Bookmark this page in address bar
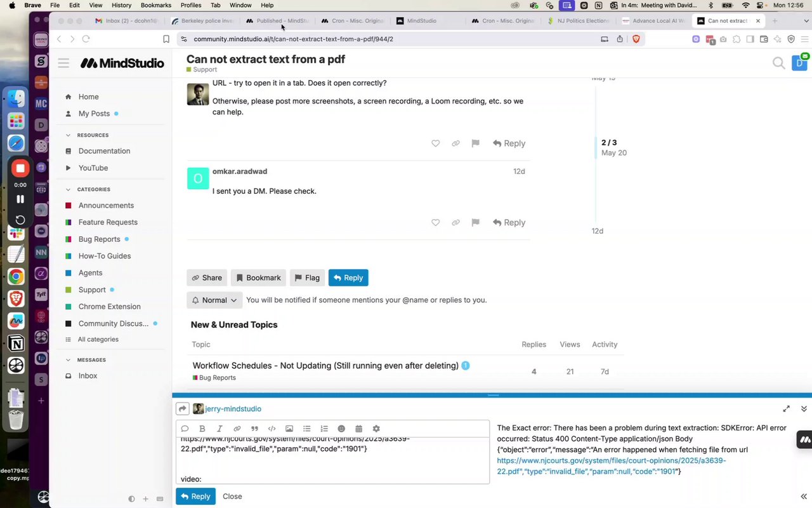This screenshot has width=812, height=508. [x=166, y=39]
